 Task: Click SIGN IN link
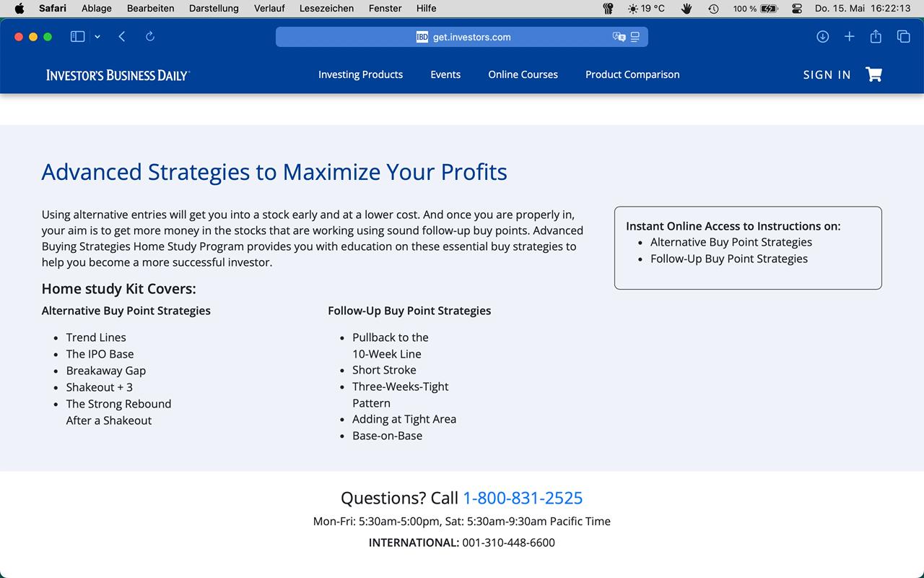coord(827,75)
